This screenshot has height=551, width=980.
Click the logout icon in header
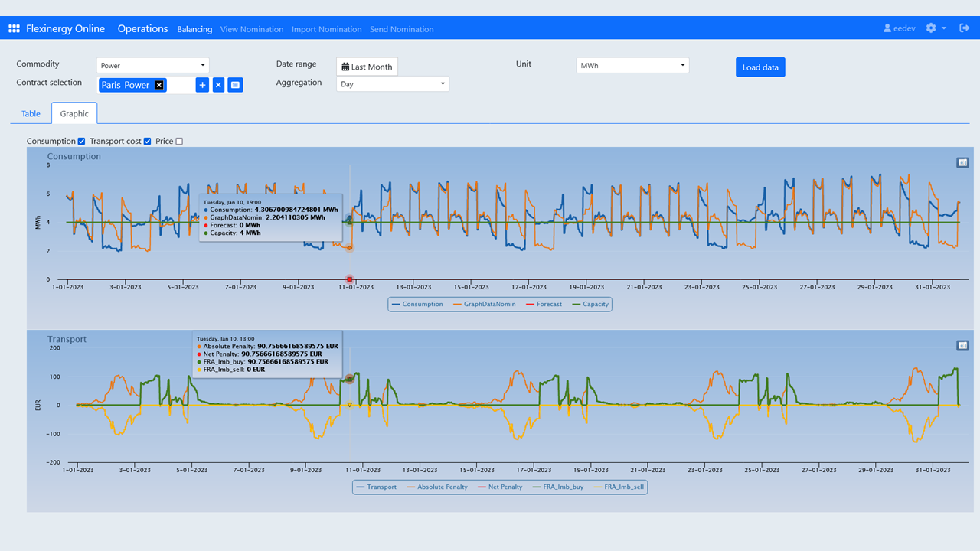(x=964, y=28)
